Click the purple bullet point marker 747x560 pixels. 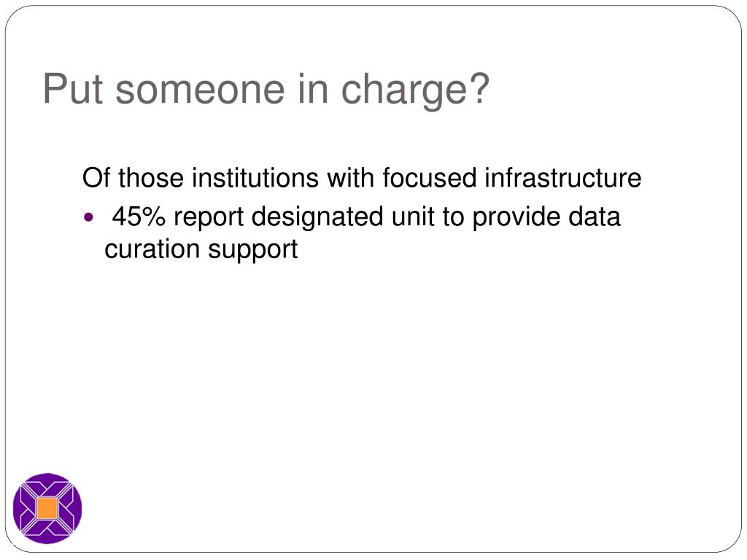[x=88, y=217]
